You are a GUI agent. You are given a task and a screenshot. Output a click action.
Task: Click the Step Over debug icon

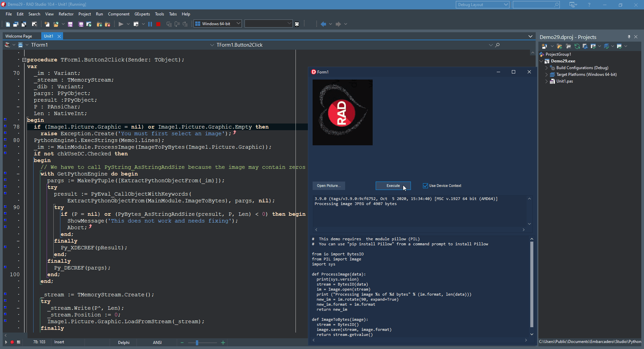[177, 24]
